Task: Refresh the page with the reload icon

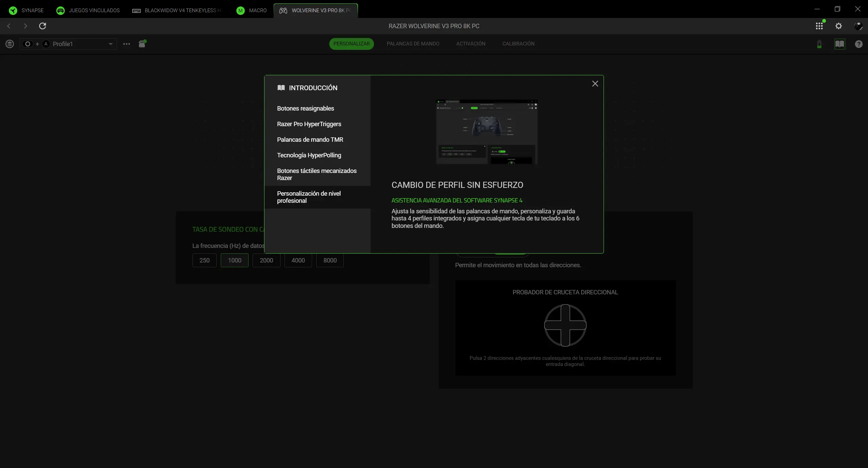Action: (42, 26)
